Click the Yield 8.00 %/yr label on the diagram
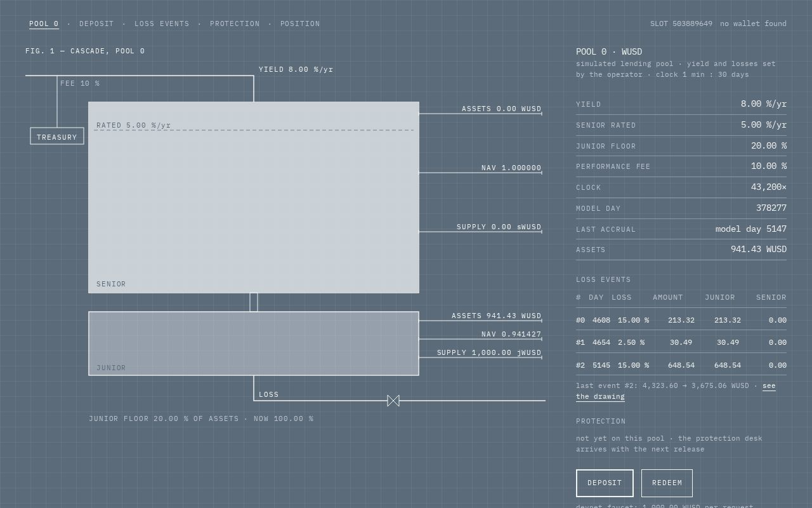 [x=296, y=70]
